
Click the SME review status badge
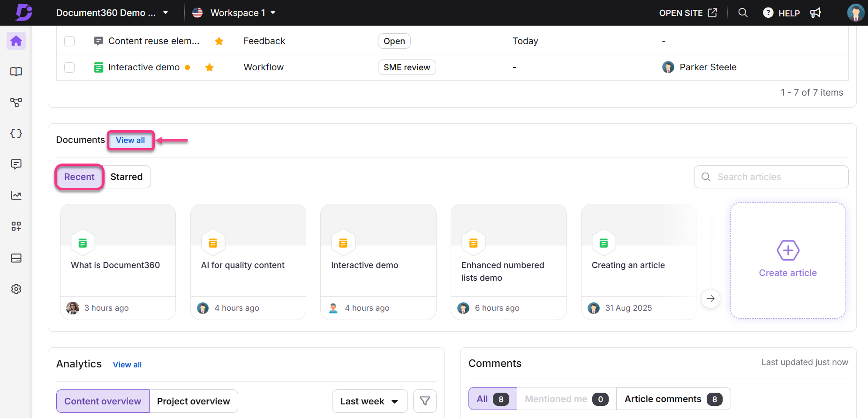tap(407, 67)
